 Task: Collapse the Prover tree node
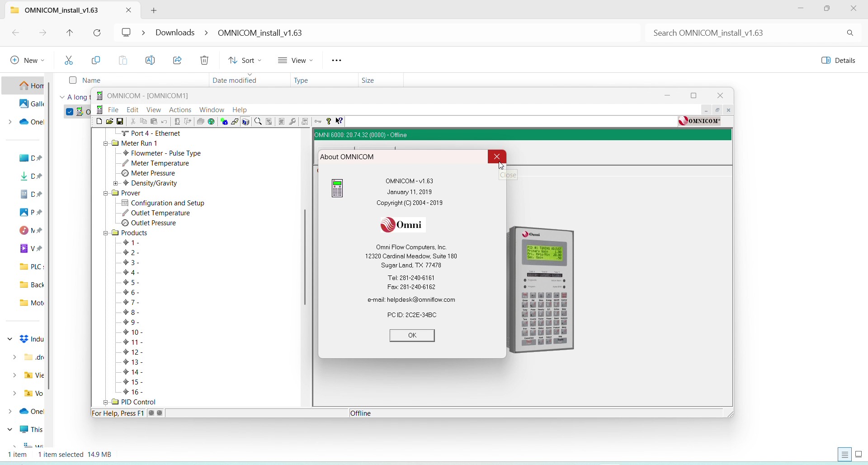[x=106, y=194]
